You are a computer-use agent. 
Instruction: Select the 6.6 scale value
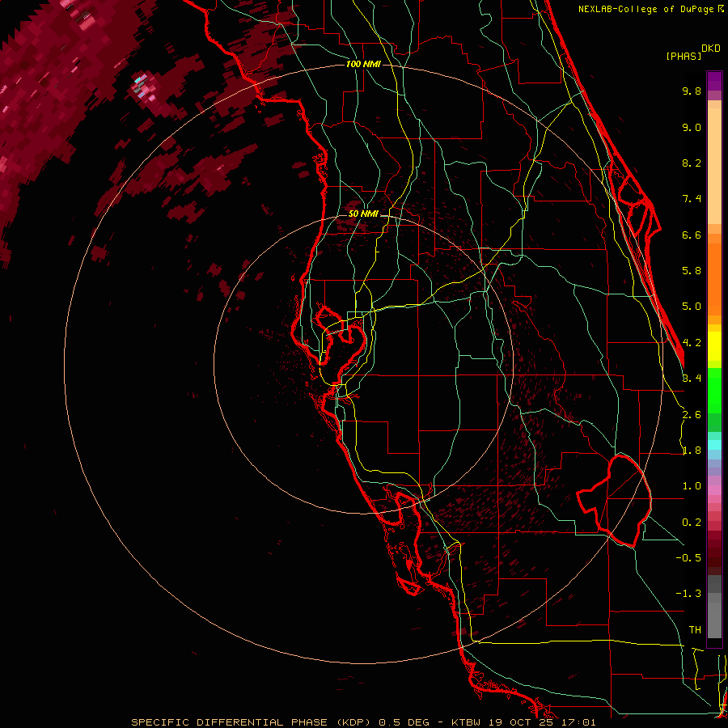(692, 235)
